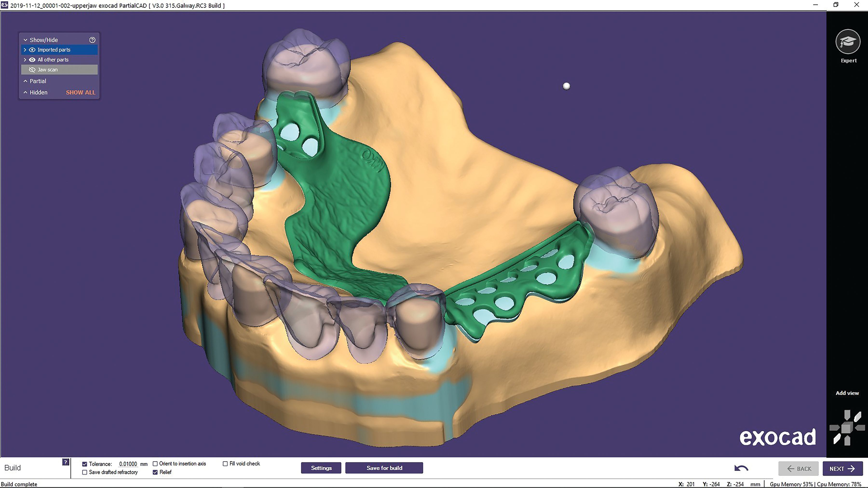This screenshot has height=488, width=868.
Task: Click the exocad app icon in title bar
Action: (x=4, y=5)
